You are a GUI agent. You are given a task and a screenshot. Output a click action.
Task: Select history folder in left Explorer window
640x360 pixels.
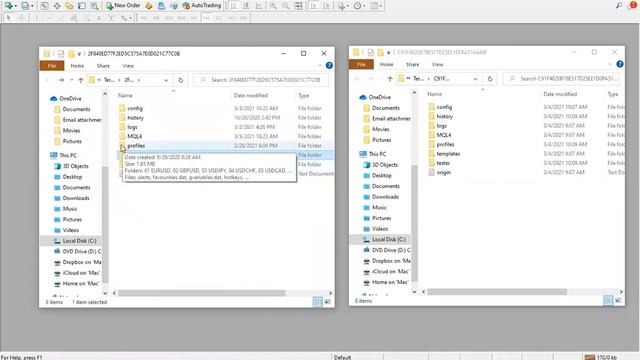136,118
